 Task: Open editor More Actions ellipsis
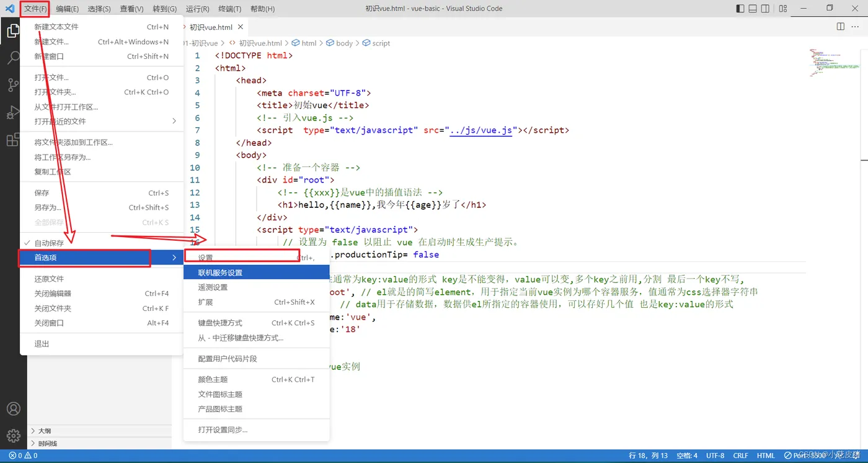tap(856, 27)
